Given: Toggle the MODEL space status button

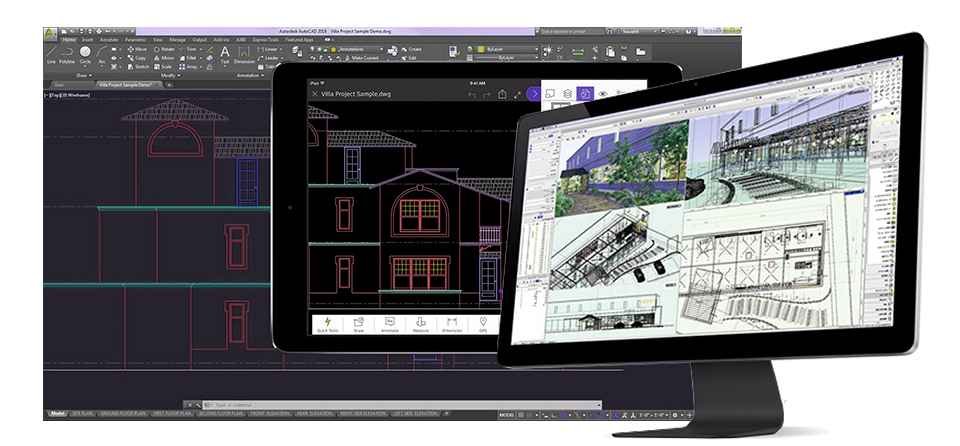Looking at the screenshot, I should [507, 415].
